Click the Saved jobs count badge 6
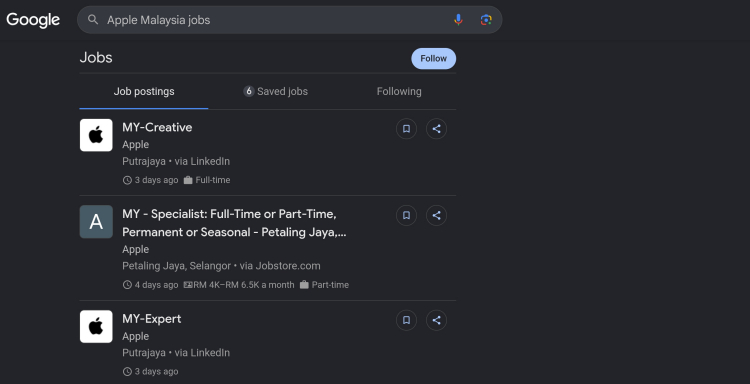Screen dimensions: 750x384 pos(249,91)
